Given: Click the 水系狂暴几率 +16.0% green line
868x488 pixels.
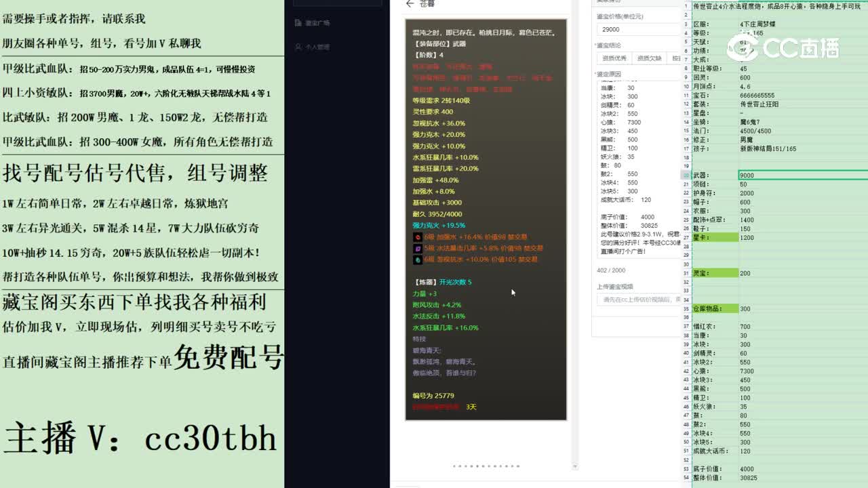Looking at the screenshot, I should click(x=446, y=328).
